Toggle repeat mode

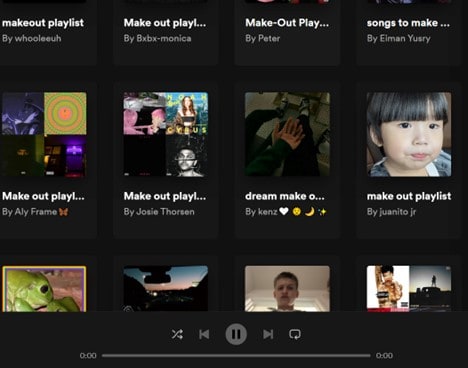[x=295, y=334]
